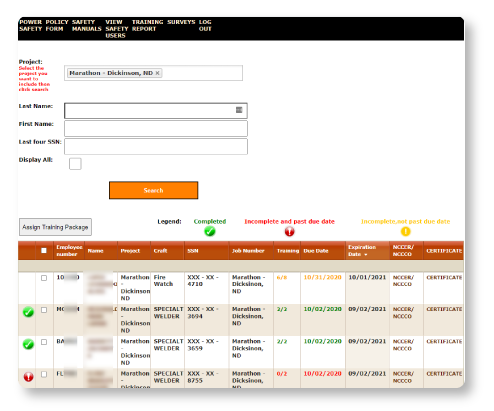Open the red 0/2 training link
Image resolution: width=494 pixels, height=411 pixels.
[282, 374]
